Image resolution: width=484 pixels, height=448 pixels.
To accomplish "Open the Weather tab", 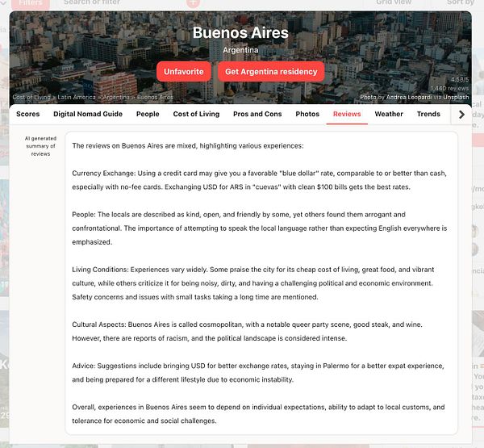I will pos(389,114).
